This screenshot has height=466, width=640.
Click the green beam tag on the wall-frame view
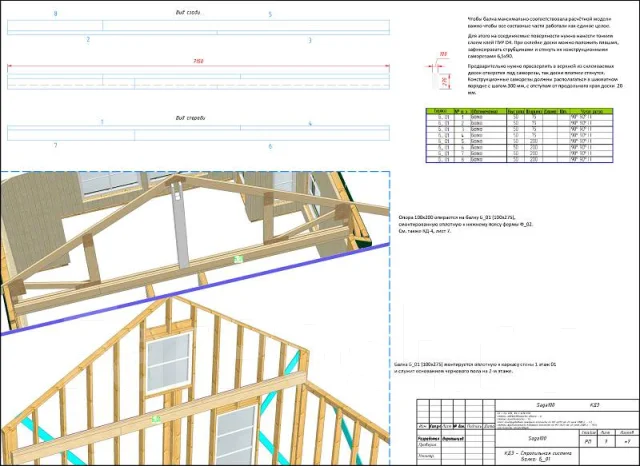point(156,419)
